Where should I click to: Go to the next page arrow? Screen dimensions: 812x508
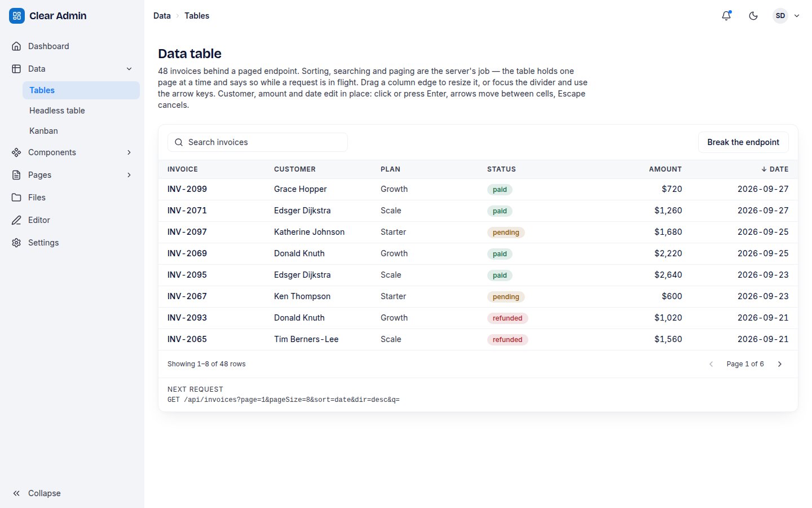(780, 364)
